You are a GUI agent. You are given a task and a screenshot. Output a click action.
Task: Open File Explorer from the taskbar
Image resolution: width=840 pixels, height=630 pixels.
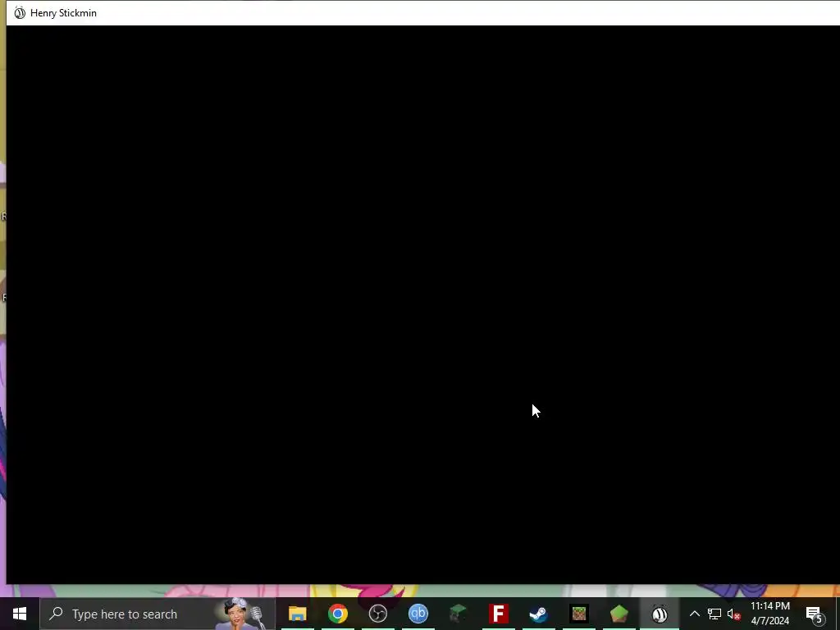[297, 614]
